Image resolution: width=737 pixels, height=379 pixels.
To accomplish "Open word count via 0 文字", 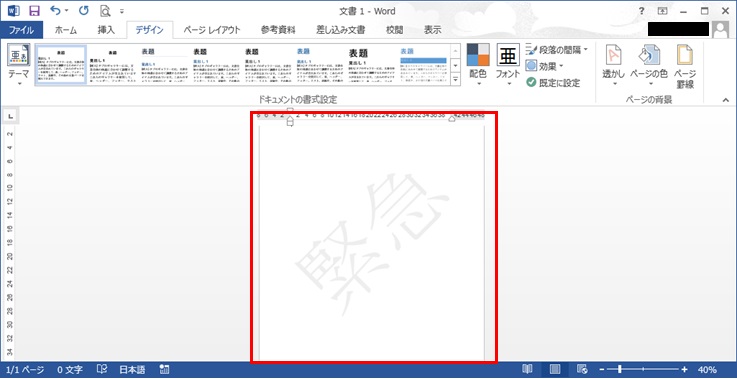I will pos(70,370).
